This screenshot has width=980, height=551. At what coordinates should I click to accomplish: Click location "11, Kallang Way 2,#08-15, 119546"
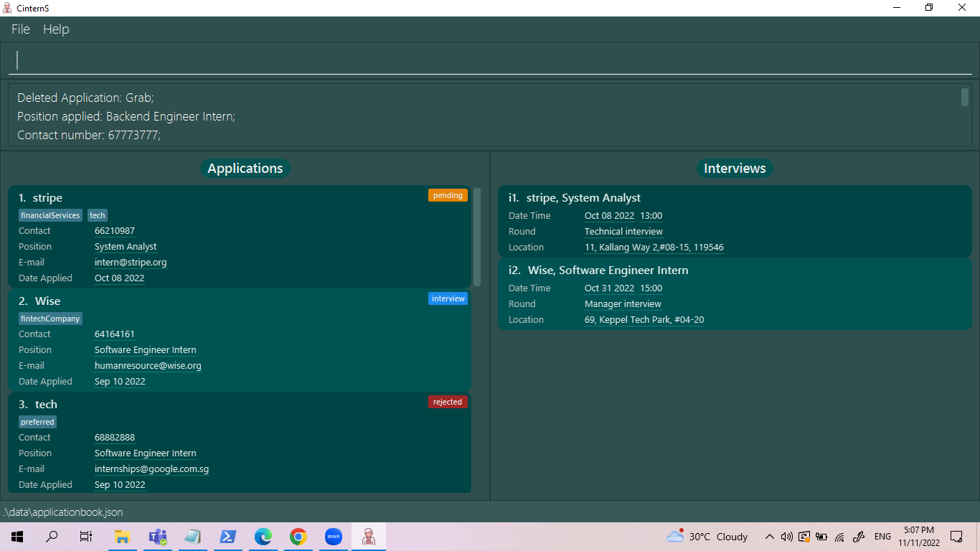click(x=654, y=248)
